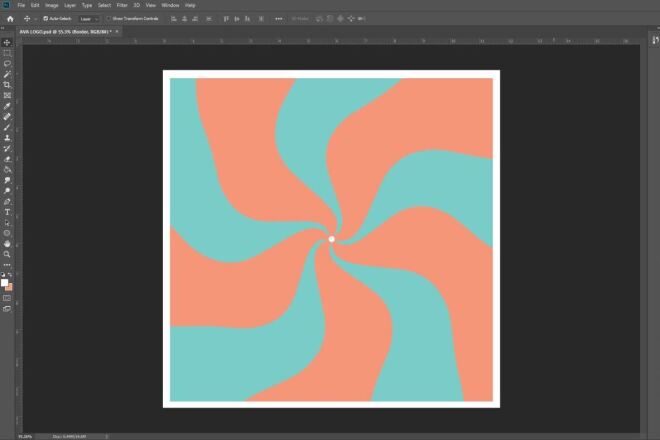This screenshot has width=660, height=440.
Task: Select the Paint Bucket tool
Action: (x=7, y=170)
